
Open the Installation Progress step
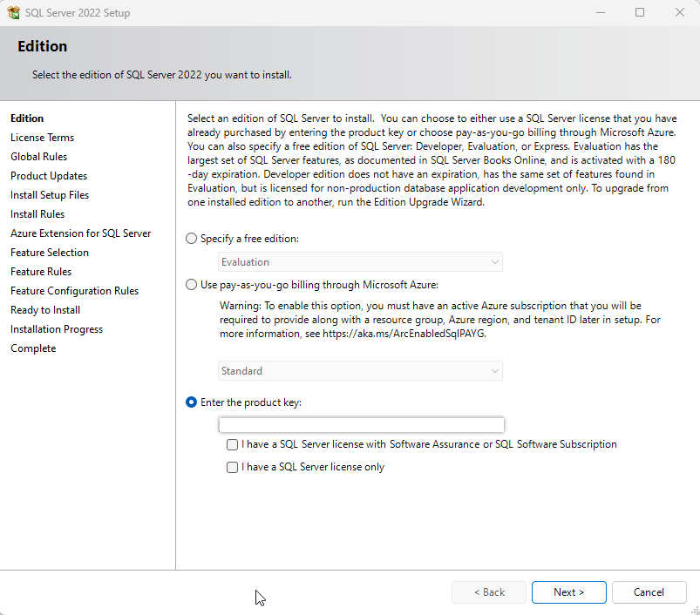coord(56,328)
